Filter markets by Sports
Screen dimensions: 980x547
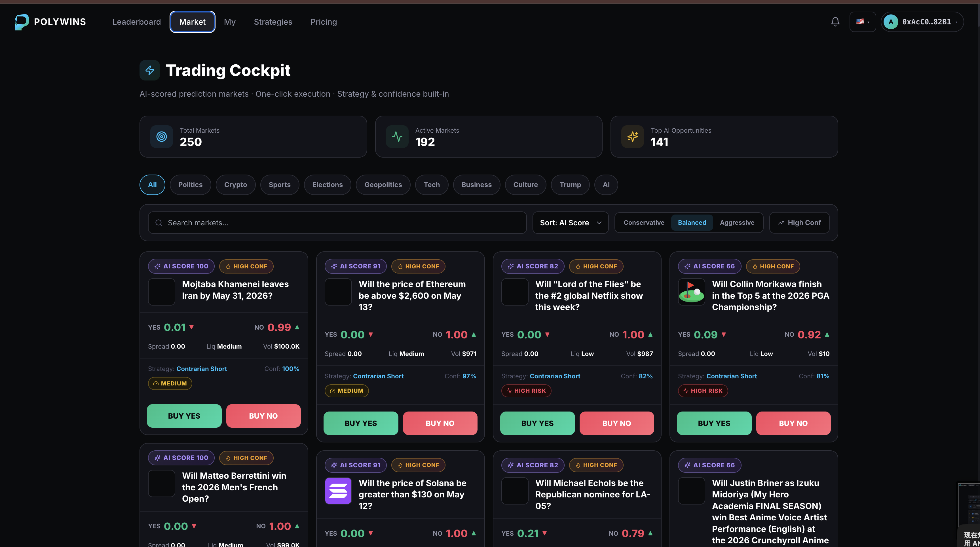pyautogui.click(x=280, y=185)
